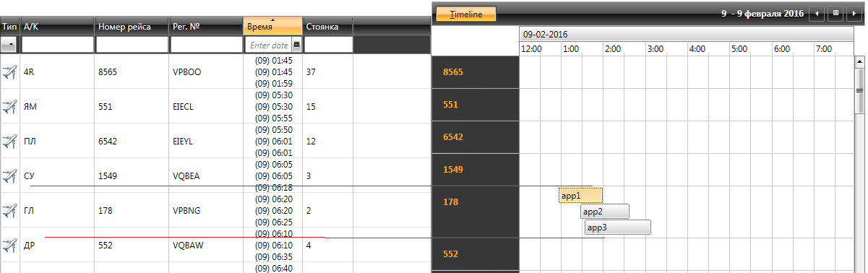Viewport: 868px width, 273px height.
Task: Click the Timeline button
Action: (x=466, y=14)
